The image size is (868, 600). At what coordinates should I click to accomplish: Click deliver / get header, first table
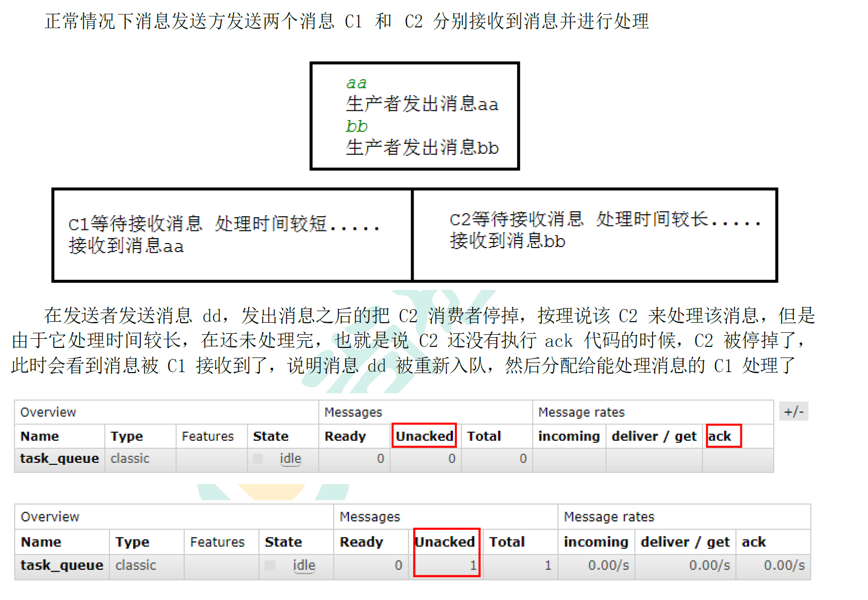point(654,436)
